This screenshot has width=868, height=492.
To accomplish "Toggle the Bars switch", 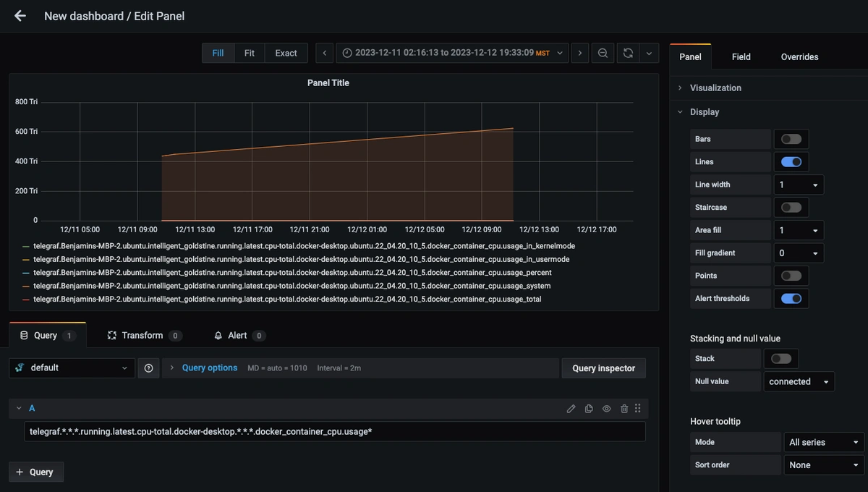I will tap(791, 139).
